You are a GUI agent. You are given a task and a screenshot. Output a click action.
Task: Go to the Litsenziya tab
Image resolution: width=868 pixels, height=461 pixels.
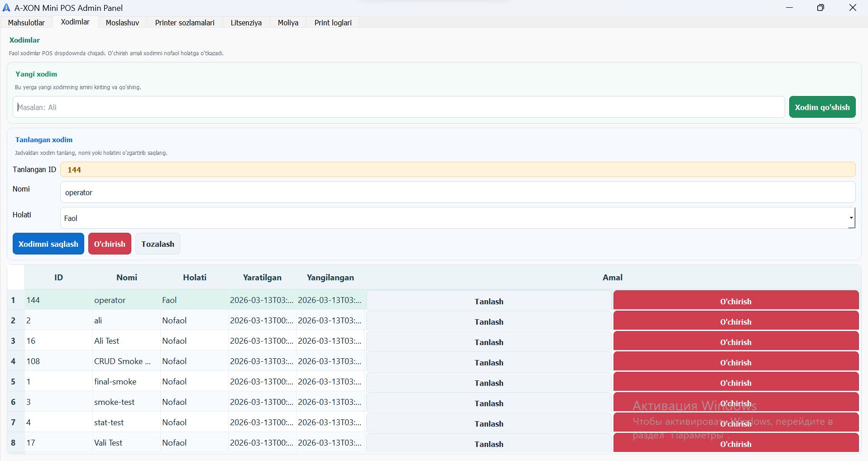click(246, 23)
